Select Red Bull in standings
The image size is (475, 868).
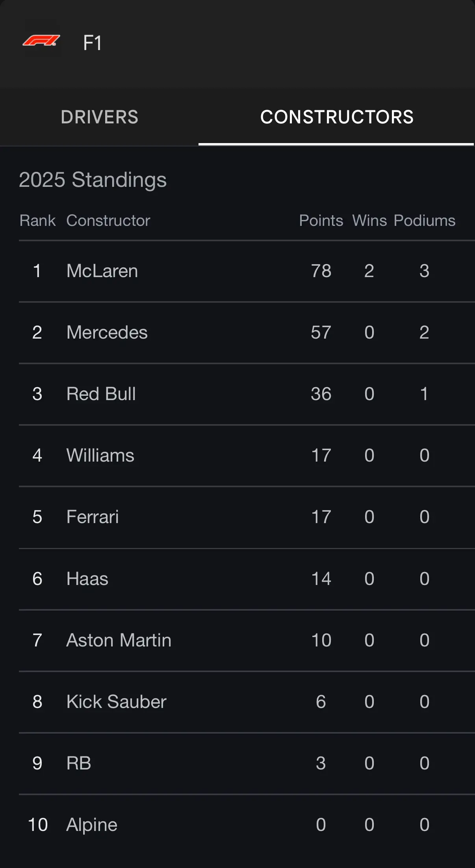pos(247,394)
